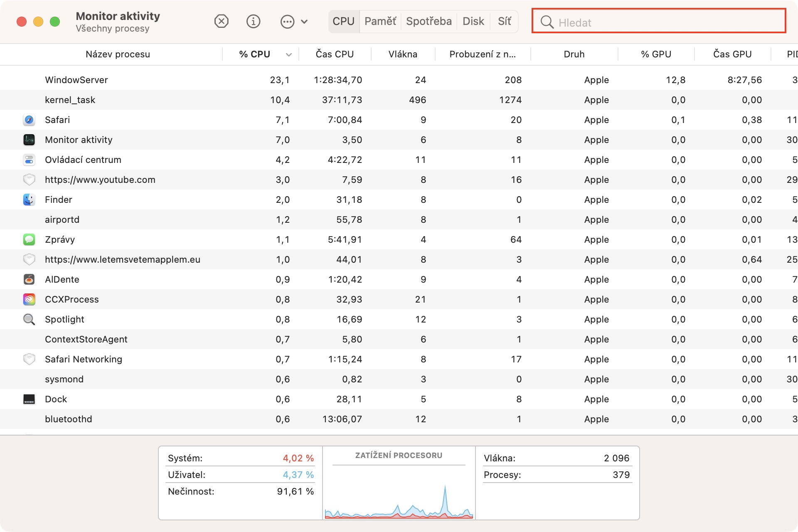Sort by the Čas CPU column header

pyautogui.click(x=335, y=54)
